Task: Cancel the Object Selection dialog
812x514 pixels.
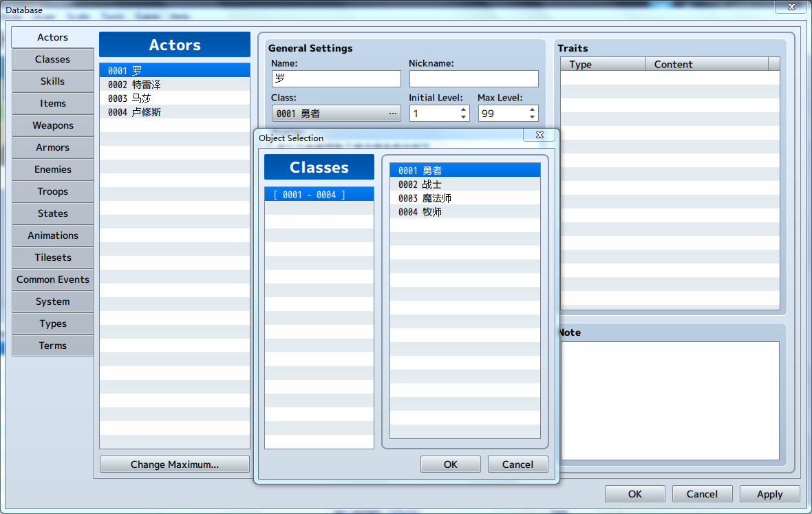Action: pos(518,464)
